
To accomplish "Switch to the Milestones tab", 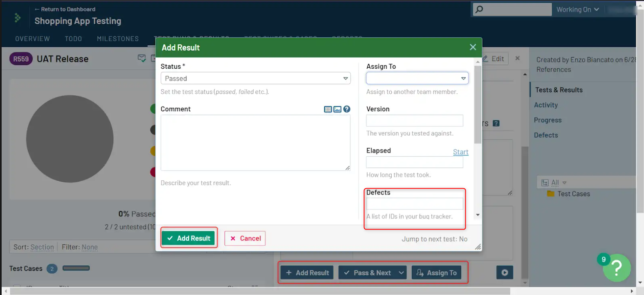I will click(118, 39).
